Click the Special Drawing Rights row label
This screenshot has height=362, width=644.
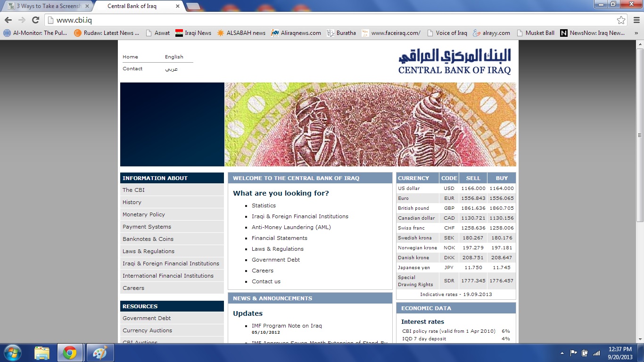click(x=415, y=281)
